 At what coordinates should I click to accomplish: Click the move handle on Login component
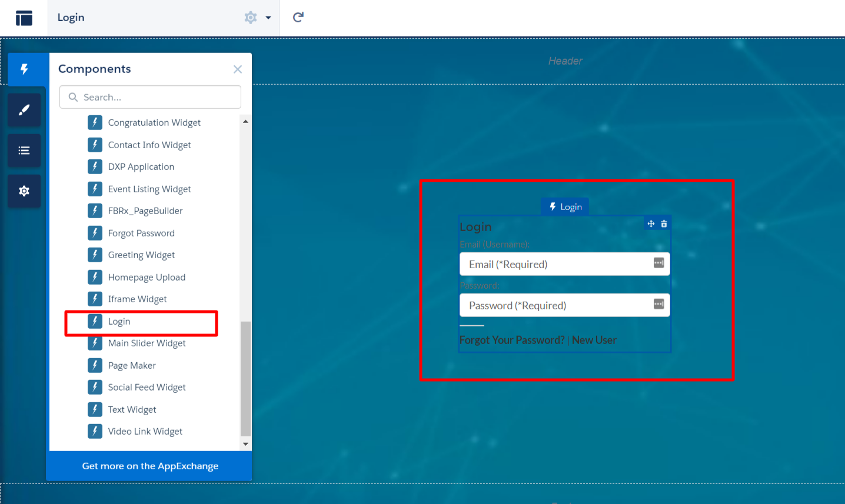(651, 223)
